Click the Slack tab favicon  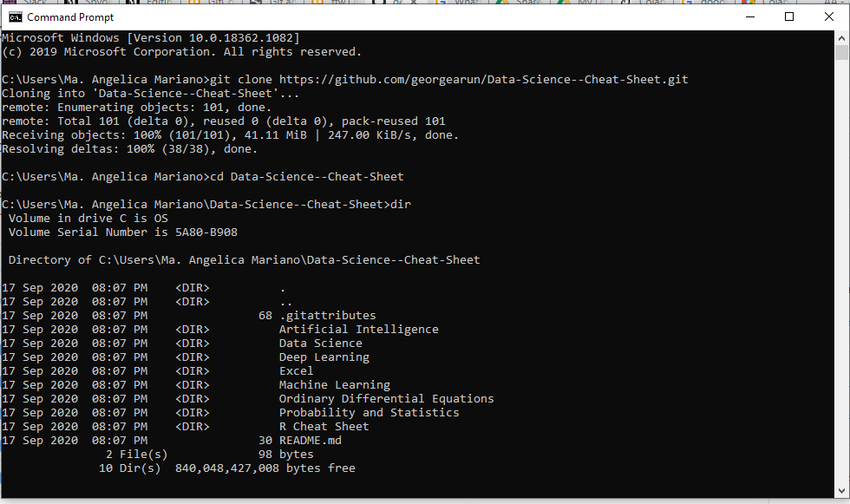[x=10, y=3]
